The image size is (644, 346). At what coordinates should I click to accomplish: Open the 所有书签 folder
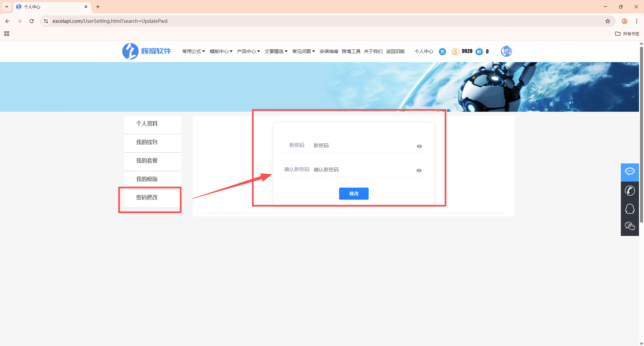coord(627,34)
